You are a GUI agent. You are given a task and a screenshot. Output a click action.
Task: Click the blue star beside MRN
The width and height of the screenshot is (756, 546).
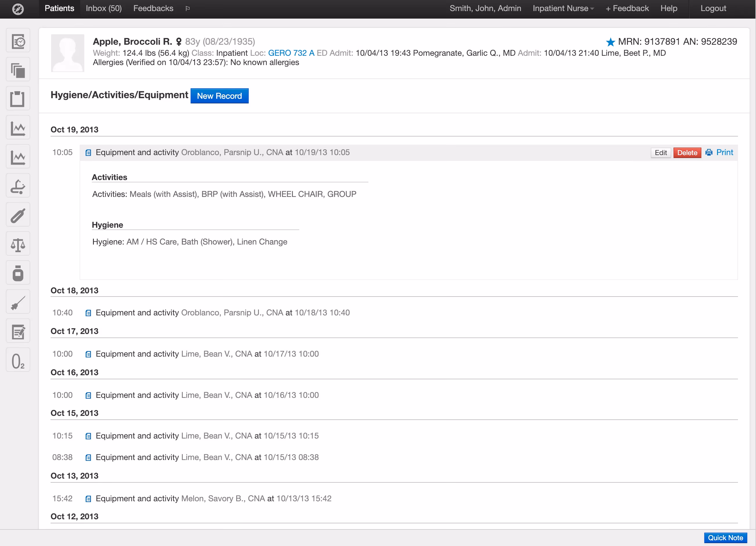click(x=610, y=42)
